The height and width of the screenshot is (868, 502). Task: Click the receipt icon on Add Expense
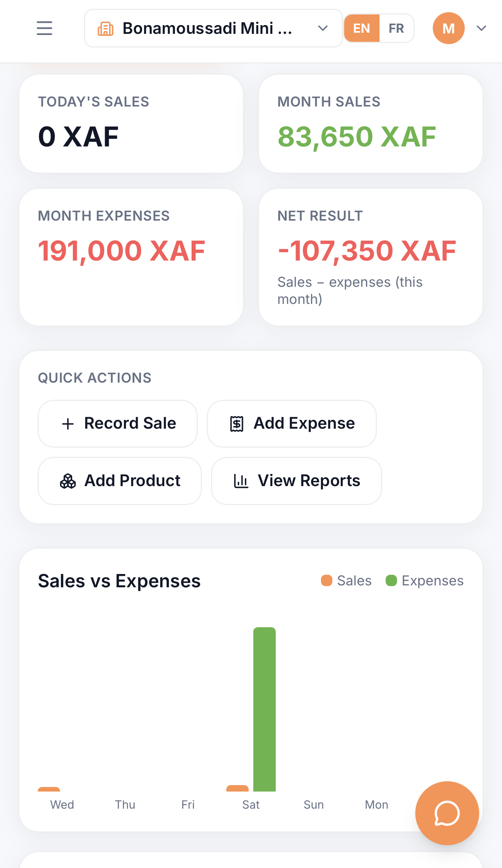pos(237,424)
